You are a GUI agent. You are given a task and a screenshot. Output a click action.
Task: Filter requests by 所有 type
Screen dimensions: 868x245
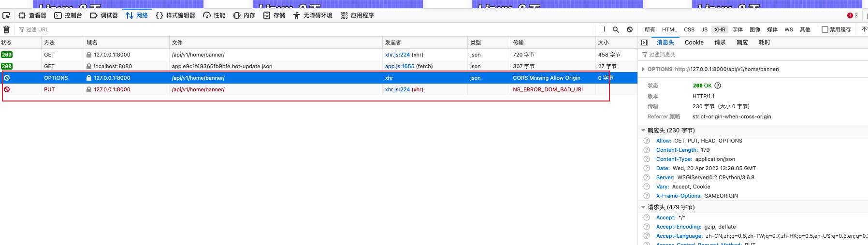point(650,29)
